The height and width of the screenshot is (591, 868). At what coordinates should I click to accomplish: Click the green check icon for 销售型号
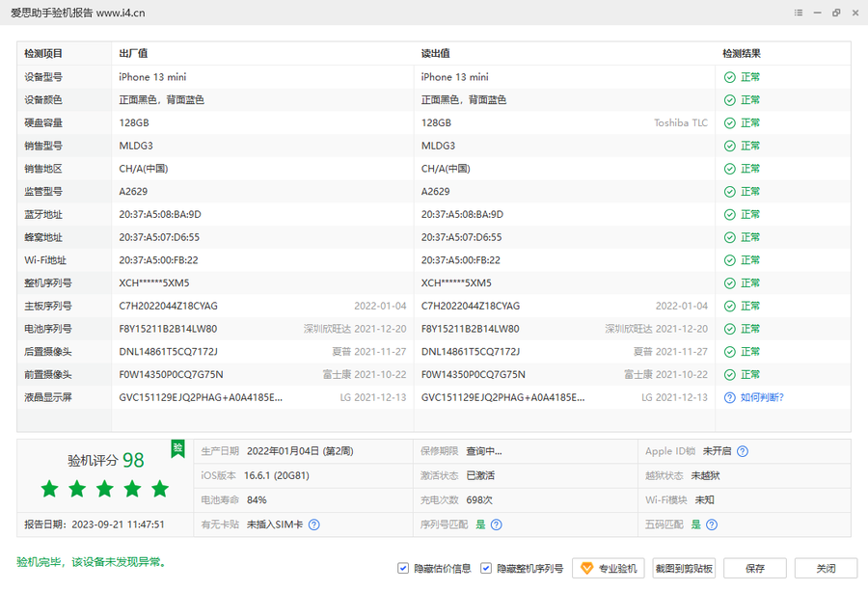coord(730,146)
